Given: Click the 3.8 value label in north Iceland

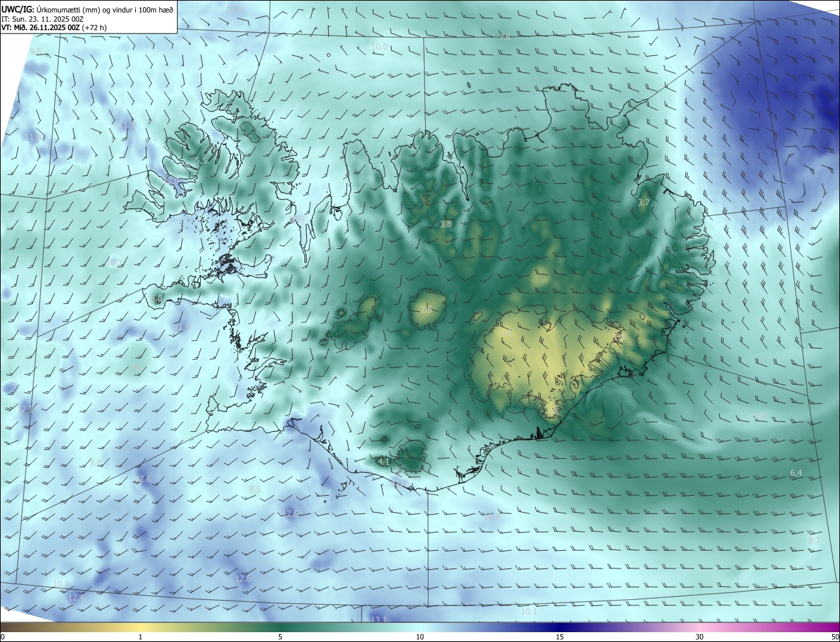Looking at the screenshot, I should (x=446, y=224).
